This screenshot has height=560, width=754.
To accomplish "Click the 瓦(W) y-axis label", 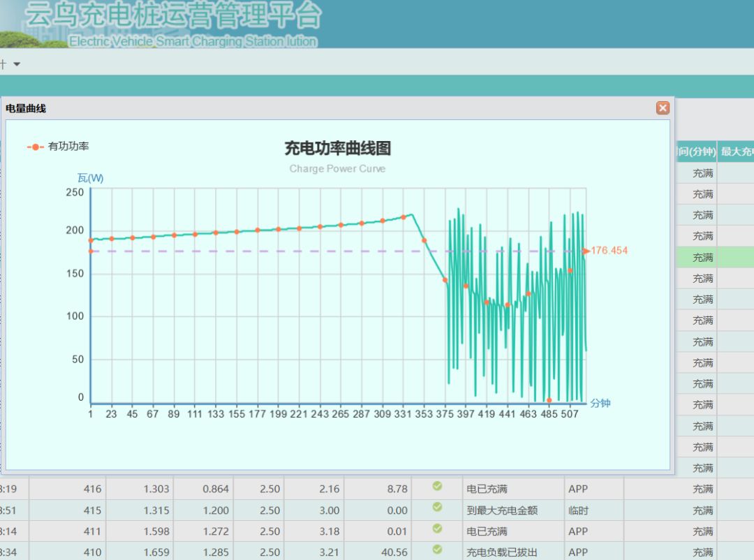I will click(x=90, y=178).
